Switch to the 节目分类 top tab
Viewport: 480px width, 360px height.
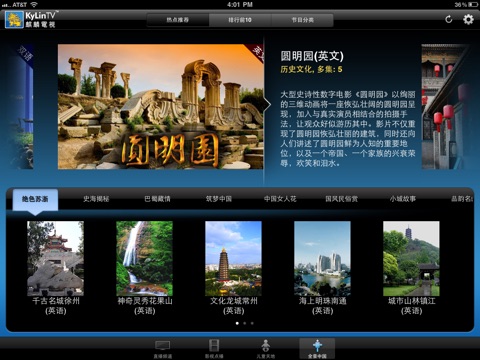coord(302,20)
